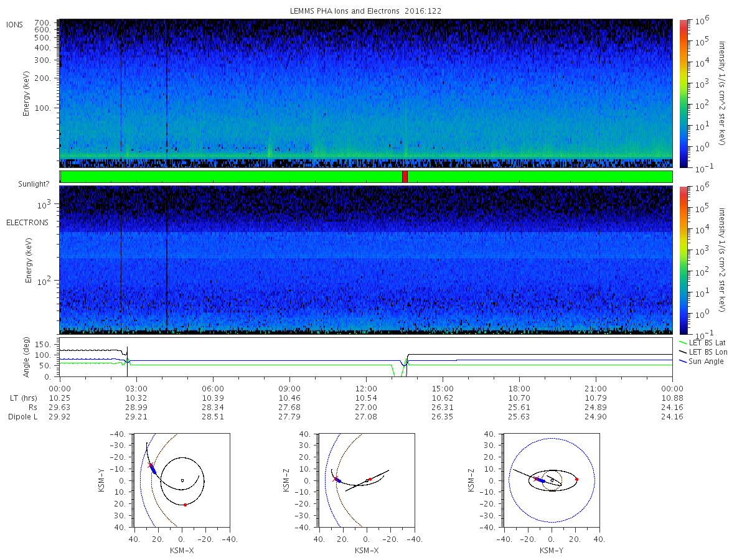Click the red segment in the Sunlight bar
747x560 pixels.
coord(405,177)
